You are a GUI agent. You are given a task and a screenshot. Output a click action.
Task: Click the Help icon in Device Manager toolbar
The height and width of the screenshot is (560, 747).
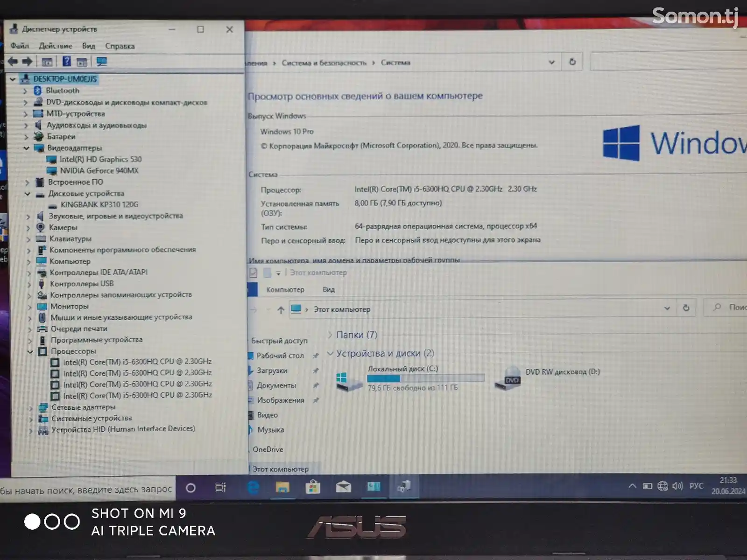67,61
